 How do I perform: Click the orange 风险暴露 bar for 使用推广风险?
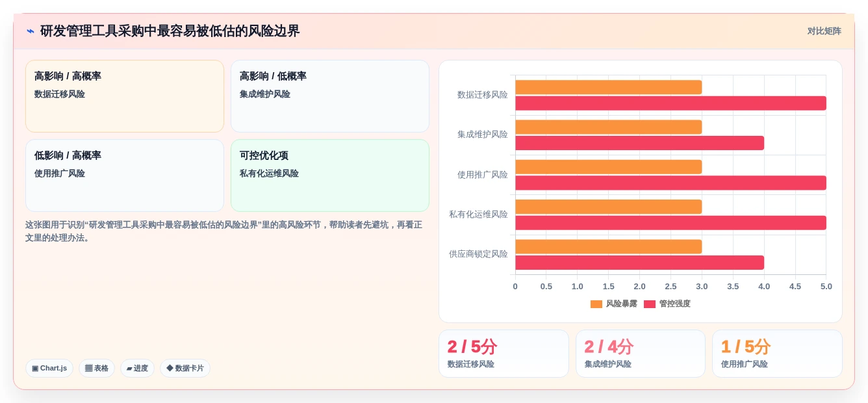(x=609, y=167)
